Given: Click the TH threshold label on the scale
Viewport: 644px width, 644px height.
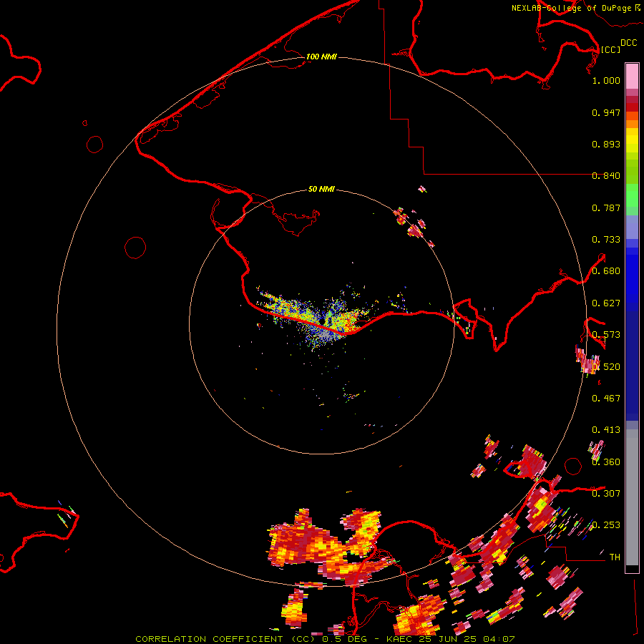Looking at the screenshot, I should 615,557.
